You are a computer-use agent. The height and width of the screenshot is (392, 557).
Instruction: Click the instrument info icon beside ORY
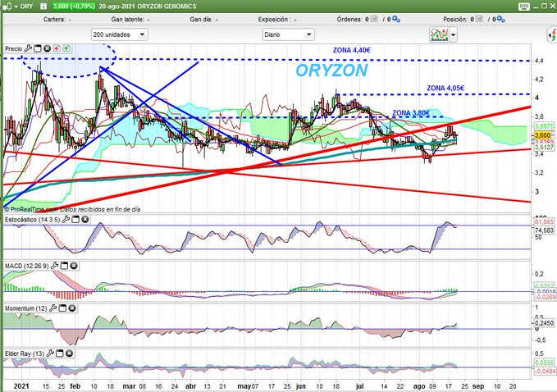tap(43, 7)
